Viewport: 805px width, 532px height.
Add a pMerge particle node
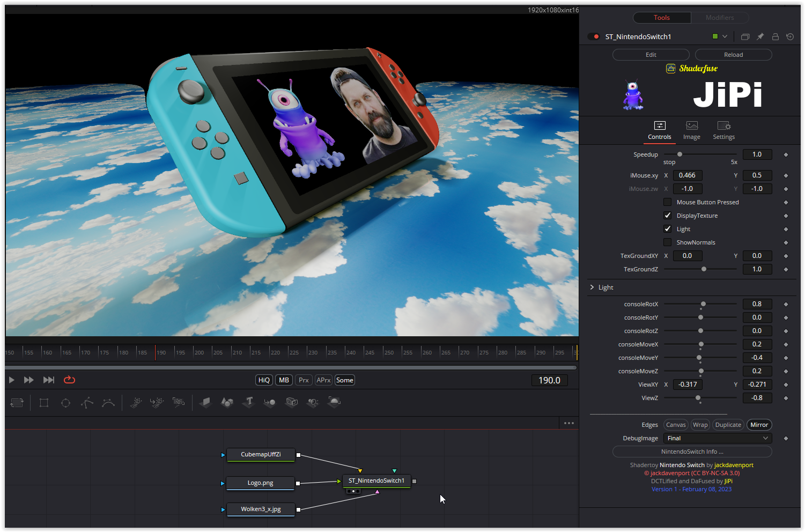click(157, 402)
